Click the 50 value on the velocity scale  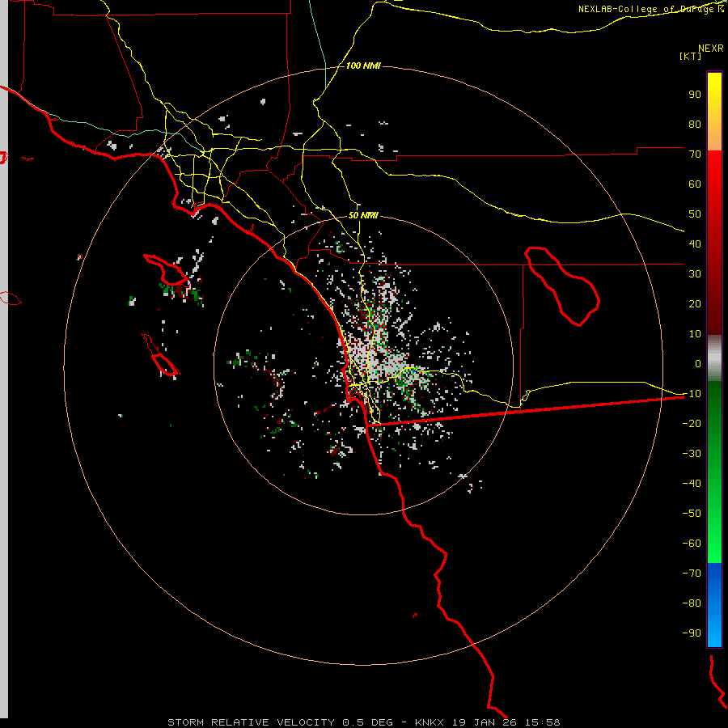pyautogui.click(x=695, y=214)
